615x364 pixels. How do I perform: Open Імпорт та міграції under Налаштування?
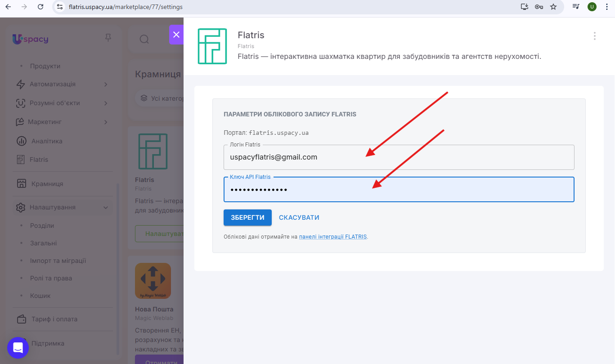coord(58,261)
